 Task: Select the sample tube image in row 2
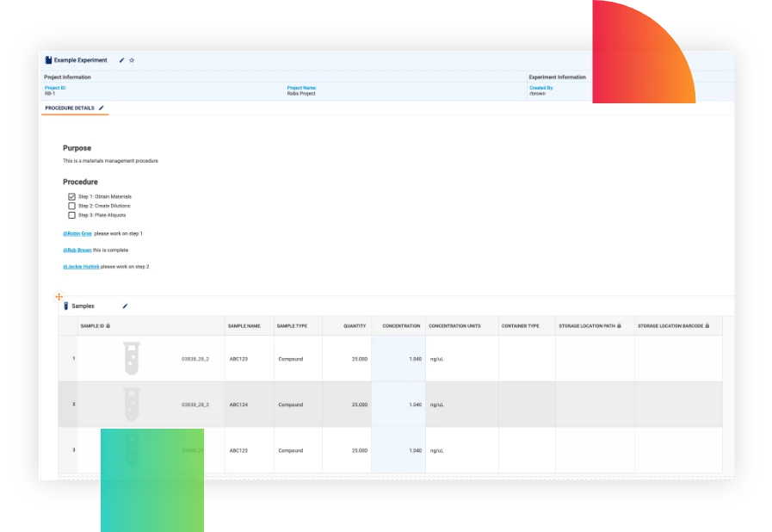tap(132, 404)
